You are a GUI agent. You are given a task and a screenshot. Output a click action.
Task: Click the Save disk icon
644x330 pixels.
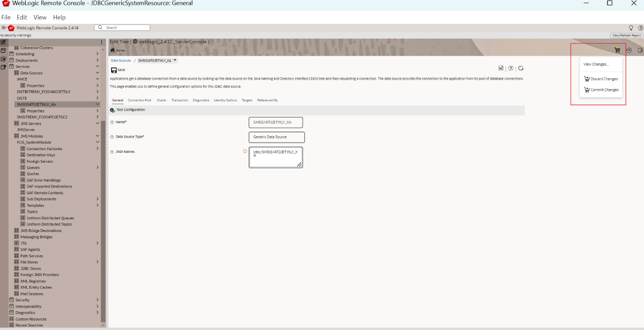point(114,70)
